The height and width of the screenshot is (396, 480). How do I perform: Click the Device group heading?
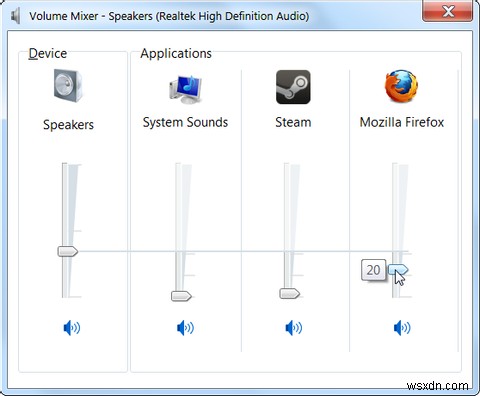[48, 53]
